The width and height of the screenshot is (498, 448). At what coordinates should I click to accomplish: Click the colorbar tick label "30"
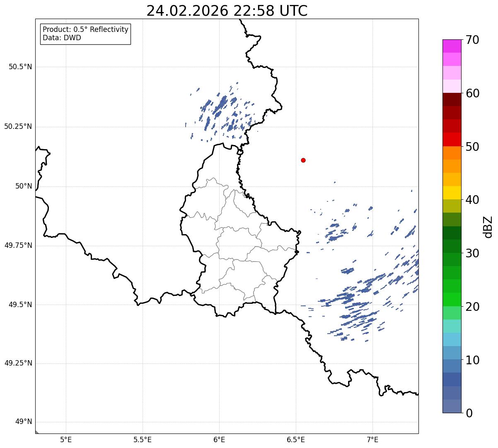(x=472, y=253)
